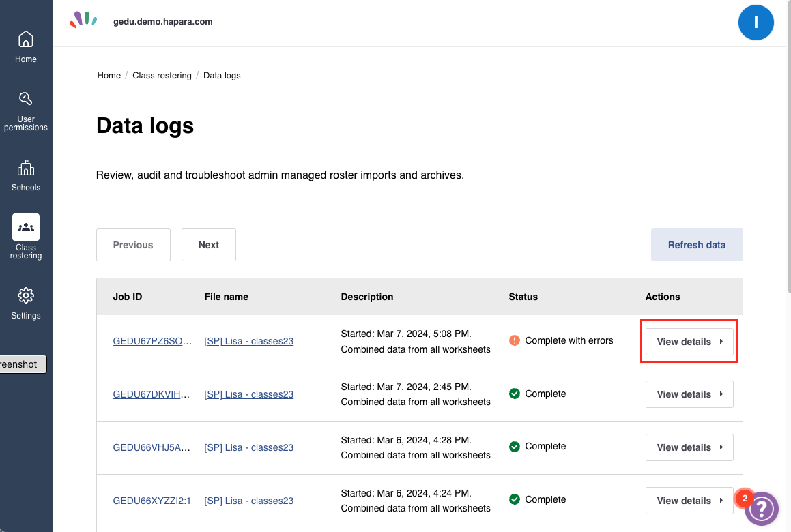Screen dimensions: 791x532
Task: Open the help question mark widget
Action: [x=762, y=508]
